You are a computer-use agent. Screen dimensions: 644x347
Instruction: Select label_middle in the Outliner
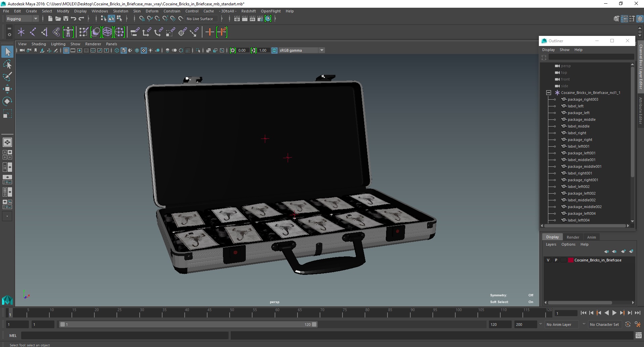[578, 126]
